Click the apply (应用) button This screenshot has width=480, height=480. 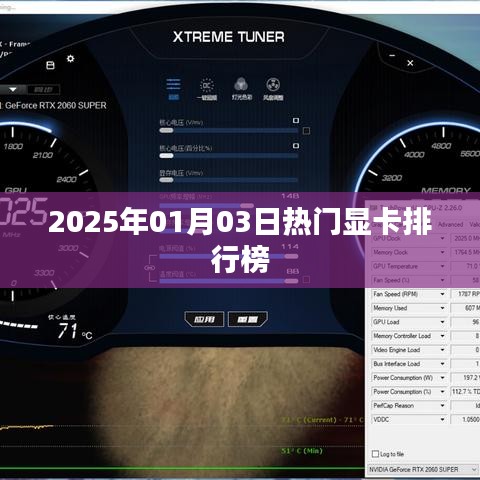204,319
